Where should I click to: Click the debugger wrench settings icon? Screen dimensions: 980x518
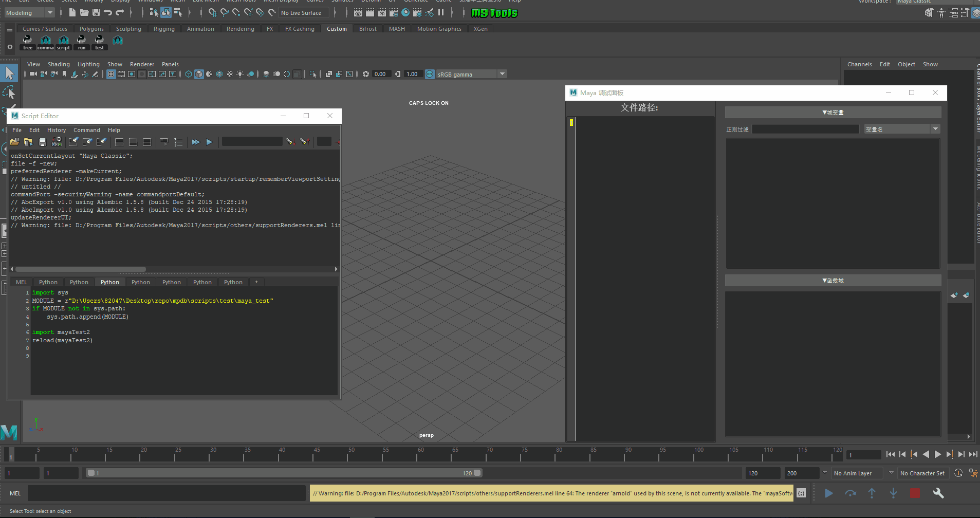click(938, 493)
